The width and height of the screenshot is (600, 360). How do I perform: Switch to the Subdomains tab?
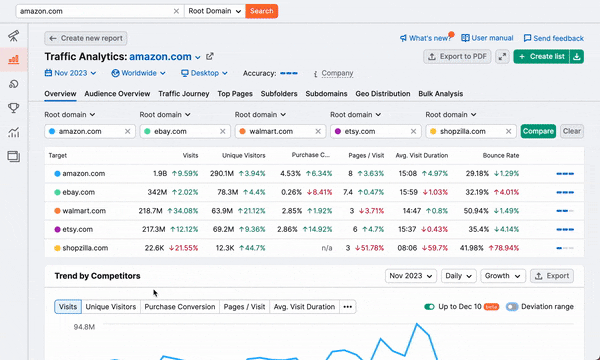point(326,94)
